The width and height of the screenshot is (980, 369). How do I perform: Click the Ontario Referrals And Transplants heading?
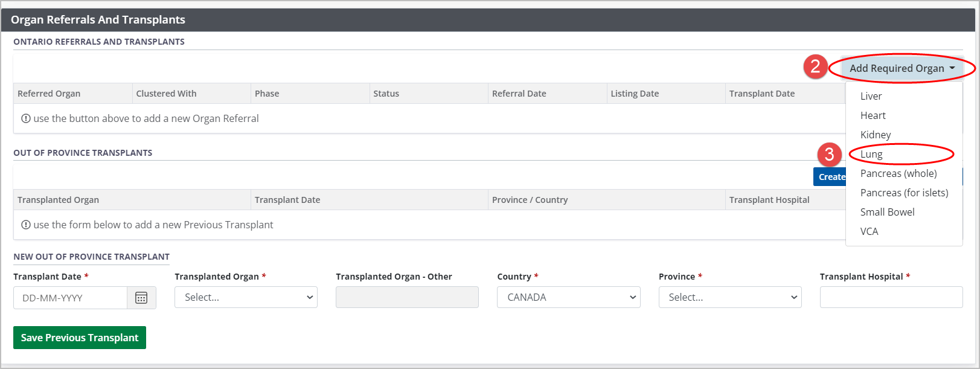click(99, 42)
